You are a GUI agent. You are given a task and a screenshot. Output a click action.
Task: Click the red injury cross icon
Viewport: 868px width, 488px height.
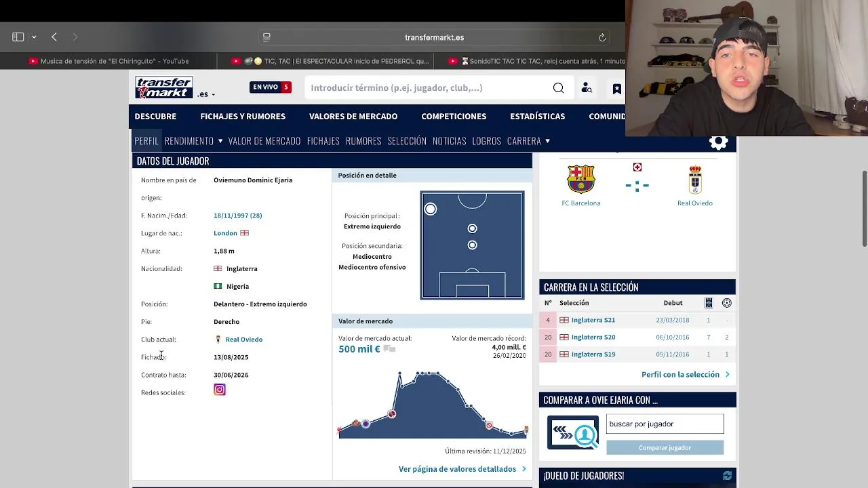click(637, 167)
